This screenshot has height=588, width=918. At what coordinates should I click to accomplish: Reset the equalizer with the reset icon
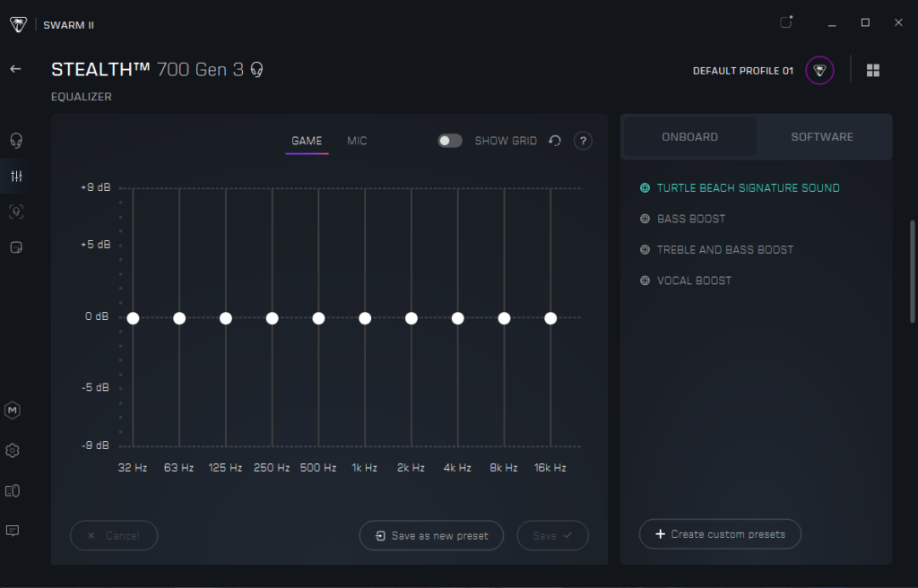click(555, 141)
